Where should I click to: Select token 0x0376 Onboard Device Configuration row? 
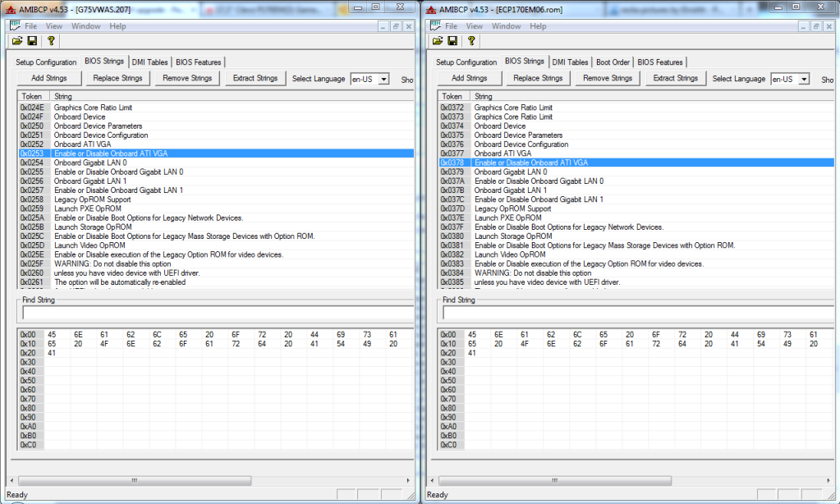[x=636, y=144]
